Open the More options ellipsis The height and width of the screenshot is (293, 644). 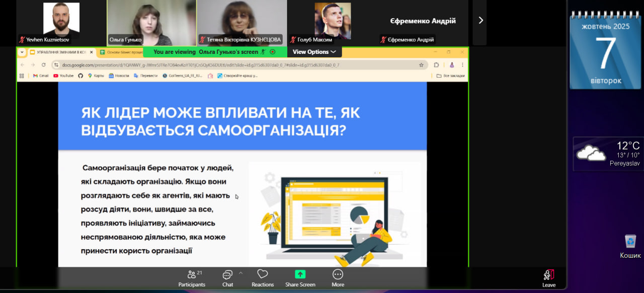338,278
